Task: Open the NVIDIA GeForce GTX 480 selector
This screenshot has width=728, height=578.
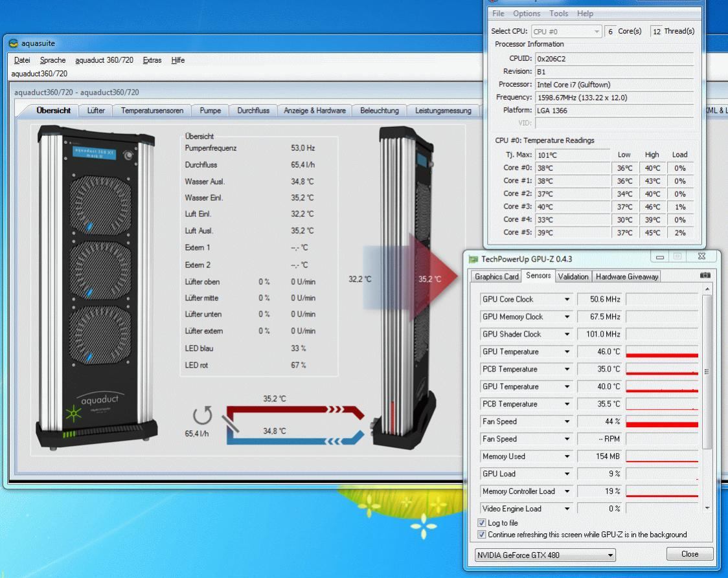Action: pos(545,555)
